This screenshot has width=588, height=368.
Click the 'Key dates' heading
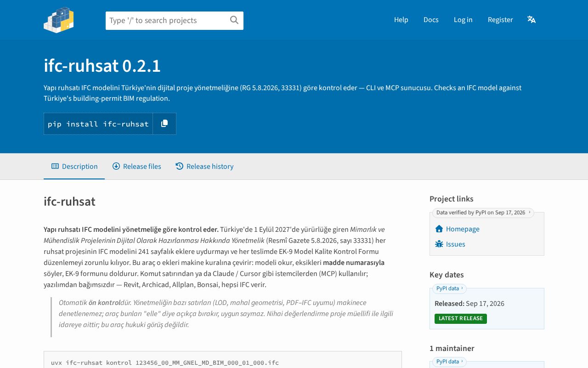pyautogui.click(x=447, y=275)
